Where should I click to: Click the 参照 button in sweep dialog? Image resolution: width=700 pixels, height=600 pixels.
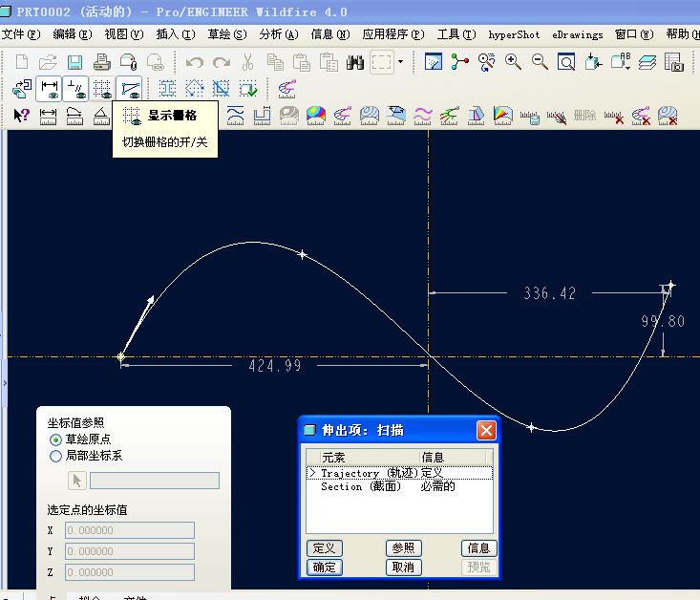[404, 548]
